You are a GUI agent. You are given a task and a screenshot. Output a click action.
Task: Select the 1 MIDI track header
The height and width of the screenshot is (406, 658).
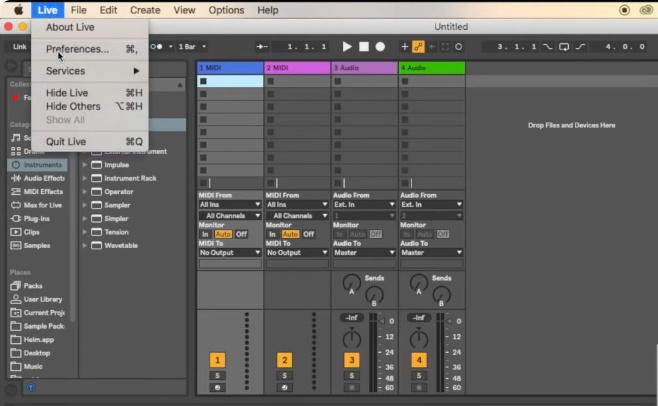[x=230, y=68]
